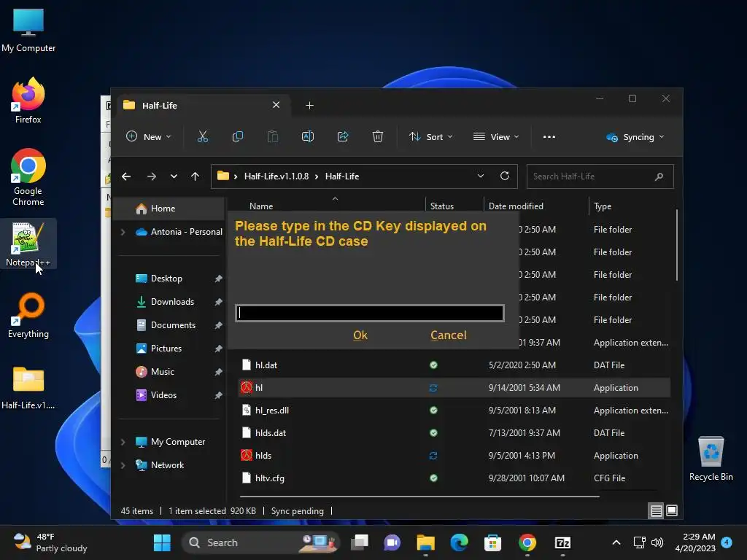The width and height of the screenshot is (747, 560).
Task: Show hidden system tray icons
Action: (616, 542)
